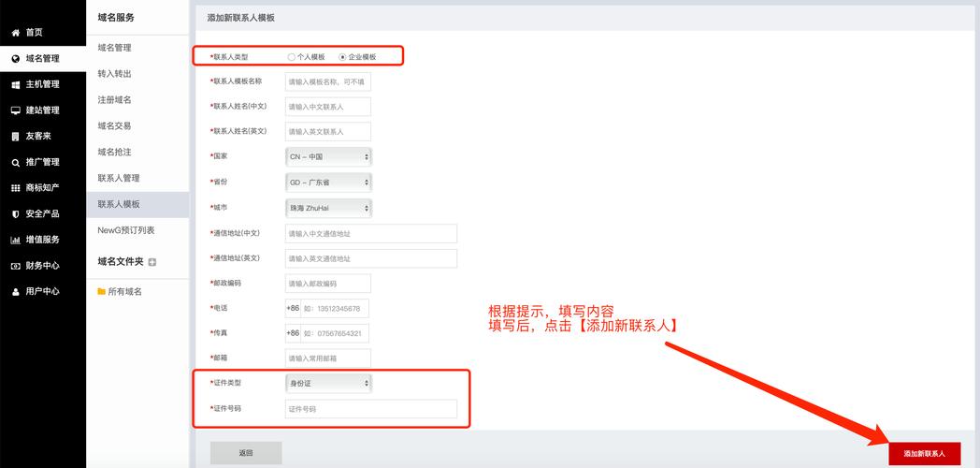The height and width of the screenshot is (468, 980).
Task: Click the 证件号码 input field
Action: [370, 409]
